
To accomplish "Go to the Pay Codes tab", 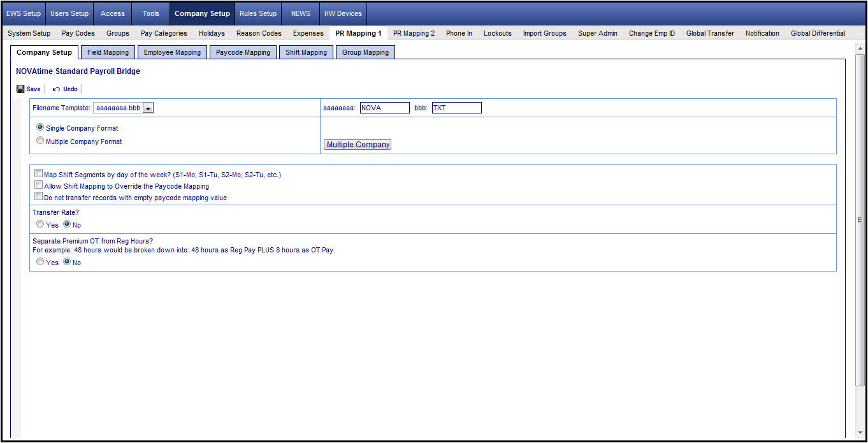I will click(x=78, y=33).
